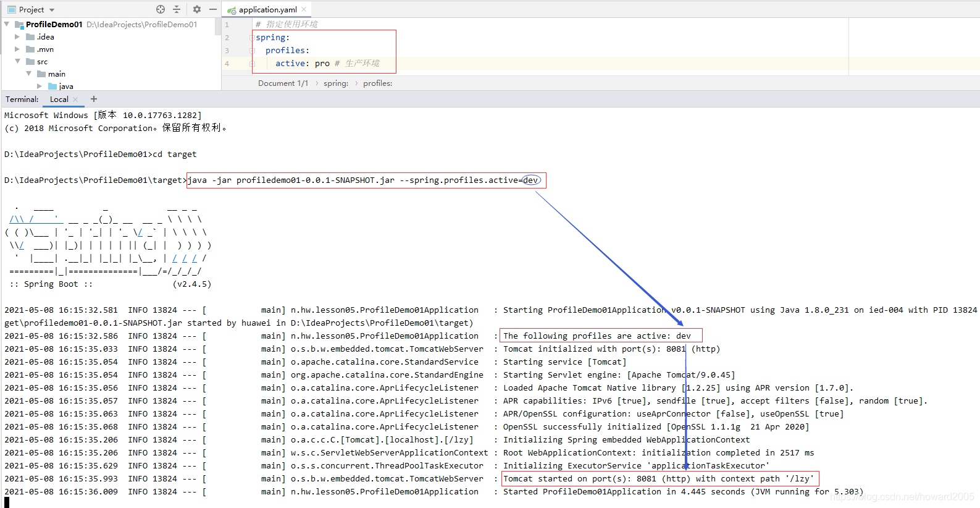Open the Project view dropdown
The height and width of the screenshot is (508, 980).
(52, 10)
